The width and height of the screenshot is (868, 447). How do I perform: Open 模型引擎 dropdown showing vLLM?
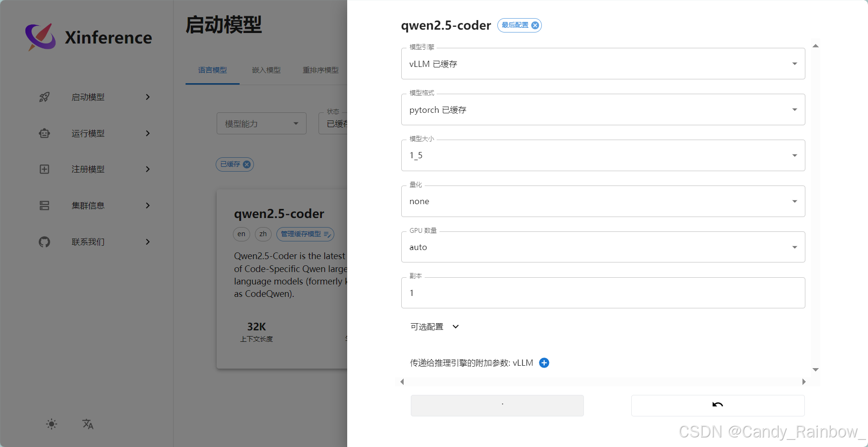coord(603,64)
